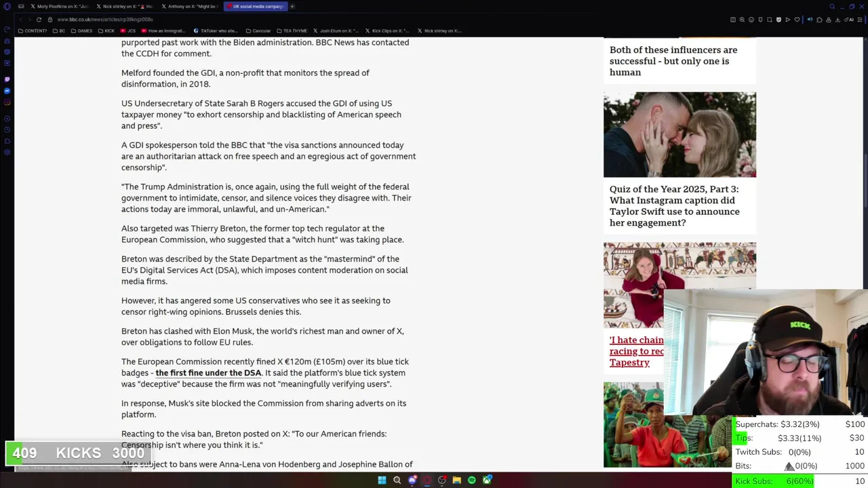Open Nick shirley on X bookmark
This screenshot has width=868, height=488.
[439, 30]
